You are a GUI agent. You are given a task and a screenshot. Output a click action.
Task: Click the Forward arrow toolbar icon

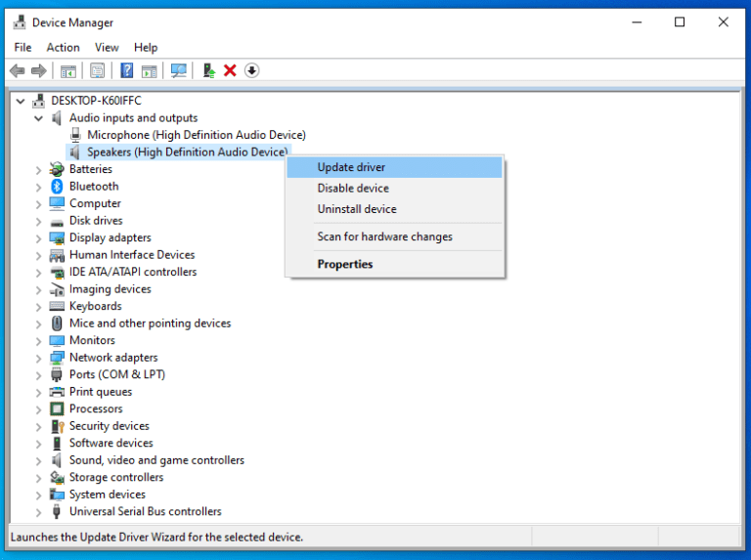pyautogui.click(x=39, y=70)
